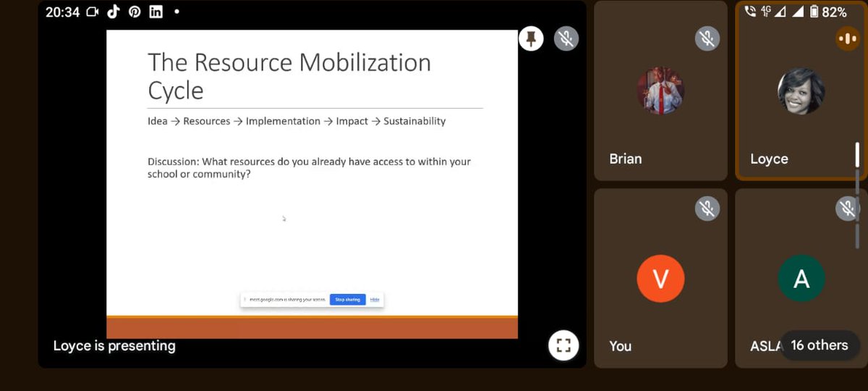Tap the Discussion question text on slide
Viewport: 868px width, 391px height.
pos(309,168)
